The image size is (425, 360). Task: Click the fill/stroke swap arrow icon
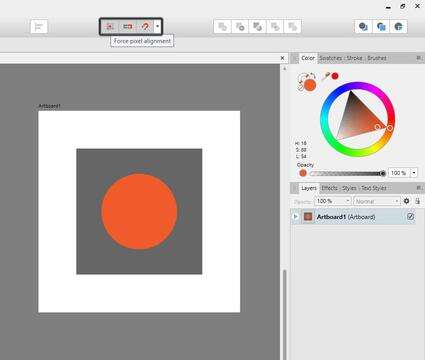312,75
